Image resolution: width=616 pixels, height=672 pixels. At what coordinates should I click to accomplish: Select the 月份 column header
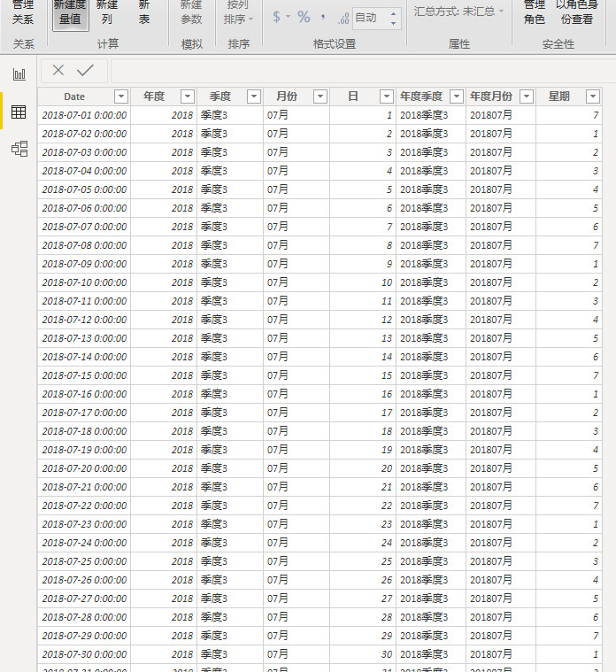[287, 97]
